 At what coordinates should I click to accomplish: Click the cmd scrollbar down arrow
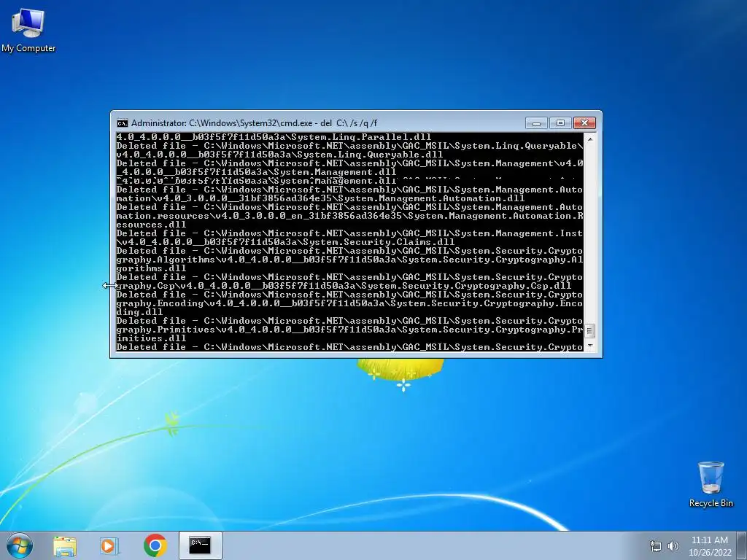tap(589, 346)
